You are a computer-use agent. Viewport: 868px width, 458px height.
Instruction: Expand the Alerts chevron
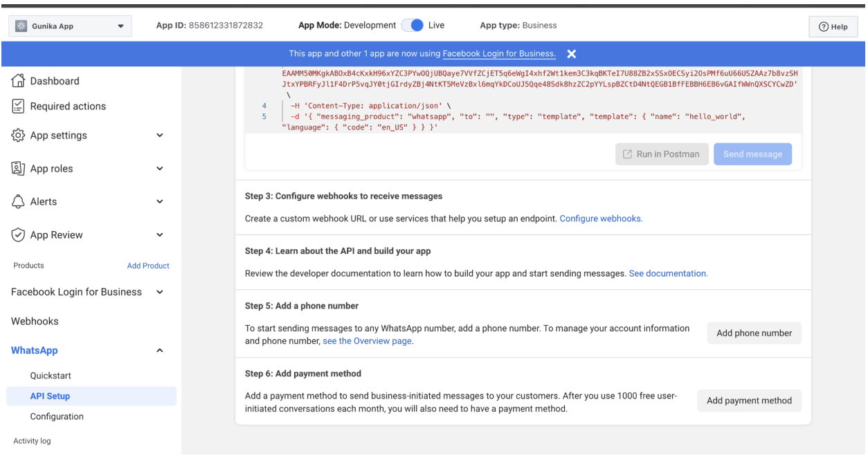pyautogui.click(x=160, y=202)
